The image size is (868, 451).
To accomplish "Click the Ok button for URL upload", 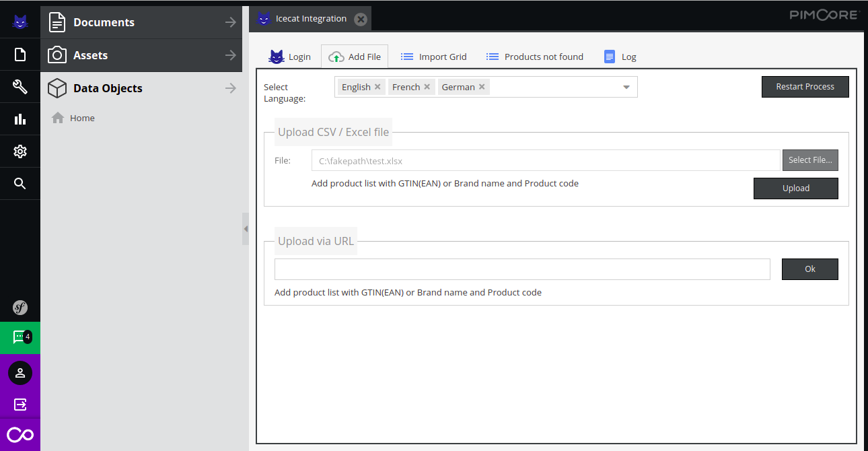I will (x=810, y=269).
